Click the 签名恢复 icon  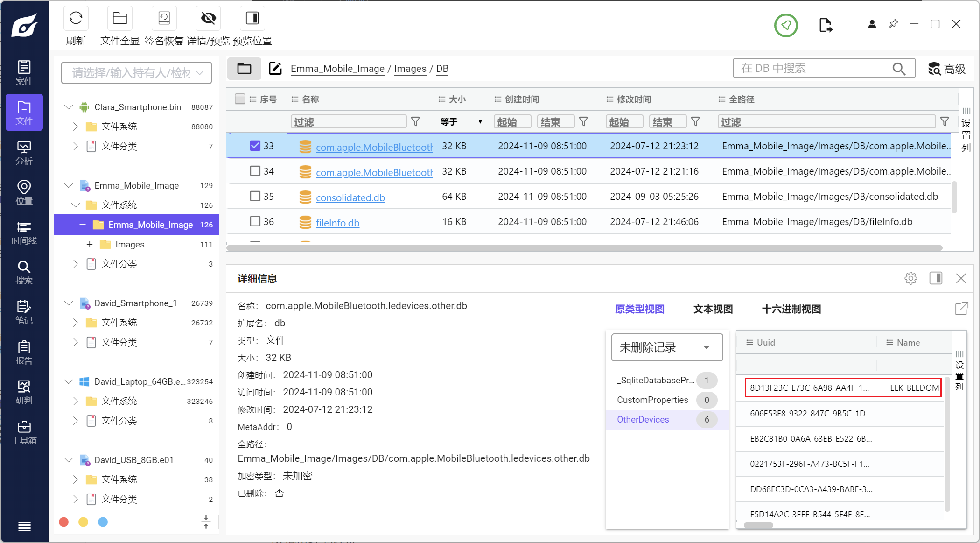point(164,18)
